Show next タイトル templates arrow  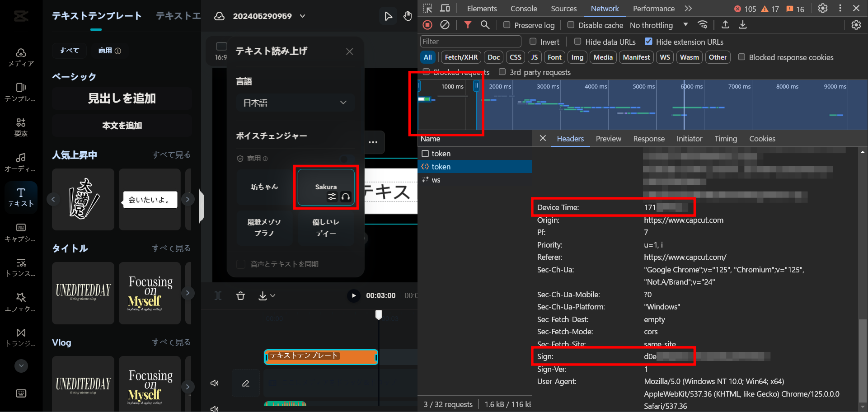[188, 293]
